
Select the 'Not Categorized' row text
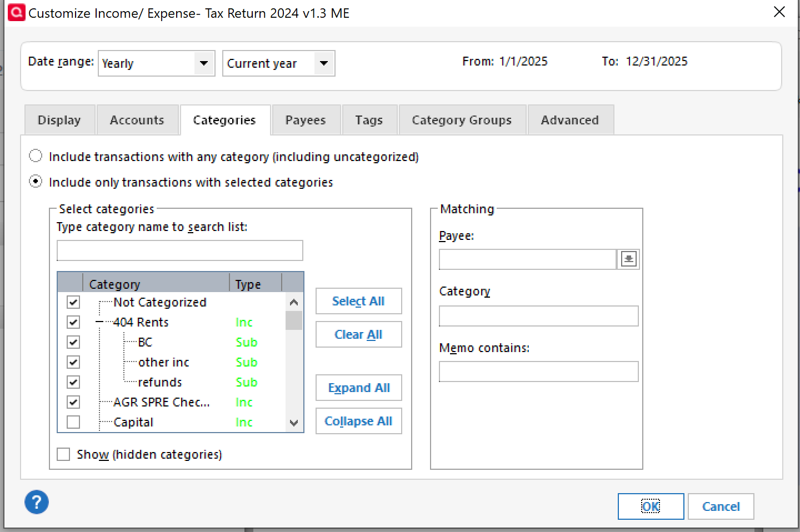pyautogui.click(x=160, y=302)
